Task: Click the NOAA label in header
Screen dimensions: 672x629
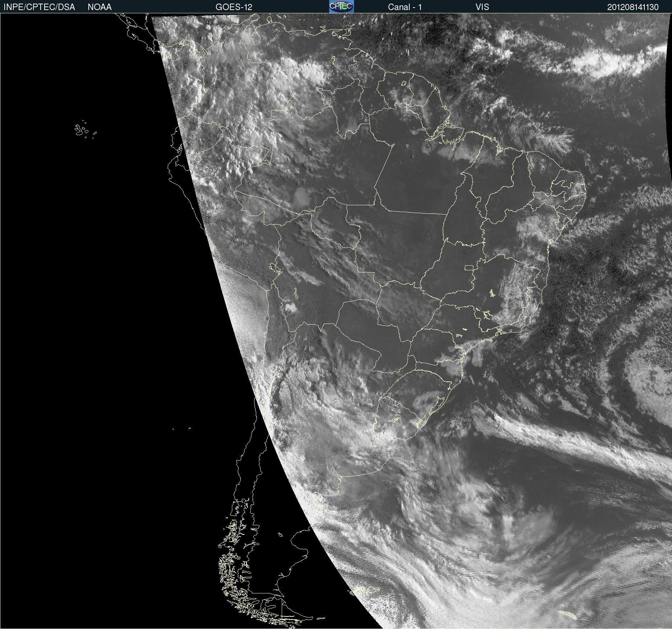Action: coord(100,7)
